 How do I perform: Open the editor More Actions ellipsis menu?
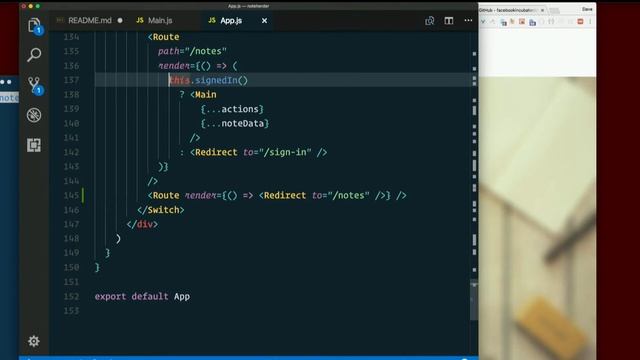[468, 20]
